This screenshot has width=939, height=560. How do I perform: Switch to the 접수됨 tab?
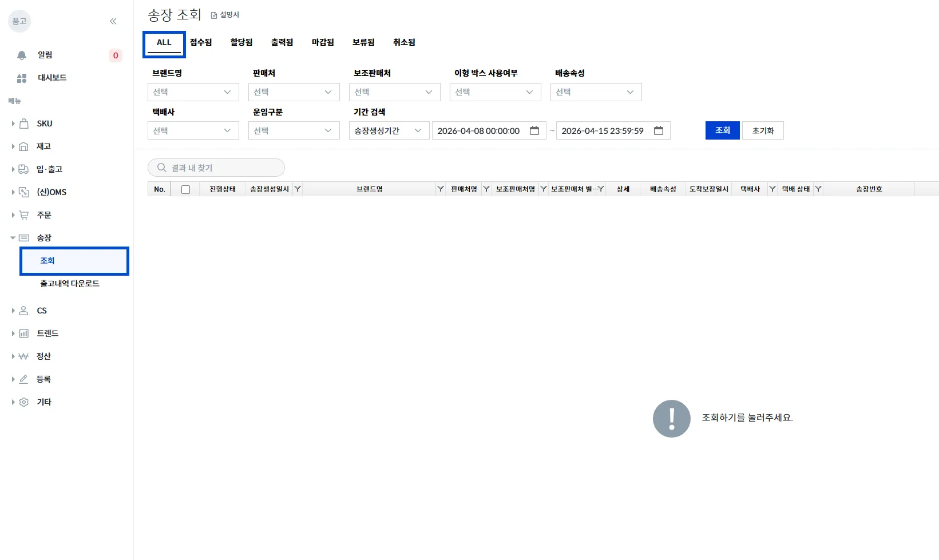click(x=201, y=42)
